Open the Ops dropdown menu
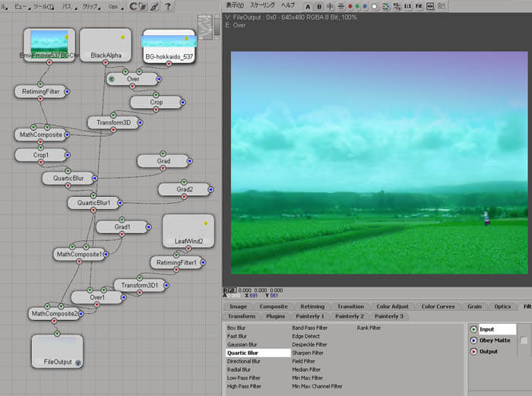 [114, 7]
